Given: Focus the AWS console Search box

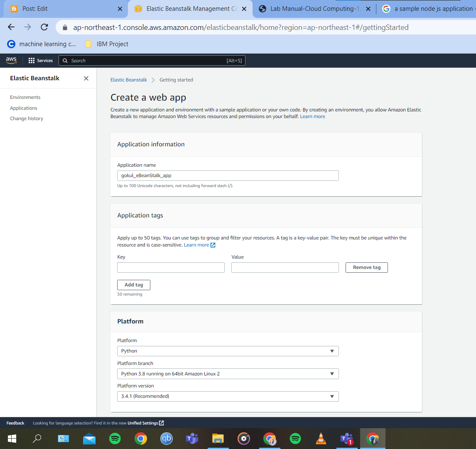Looking at the screenshot, I should pyautogui.click(x=152, y=60).
